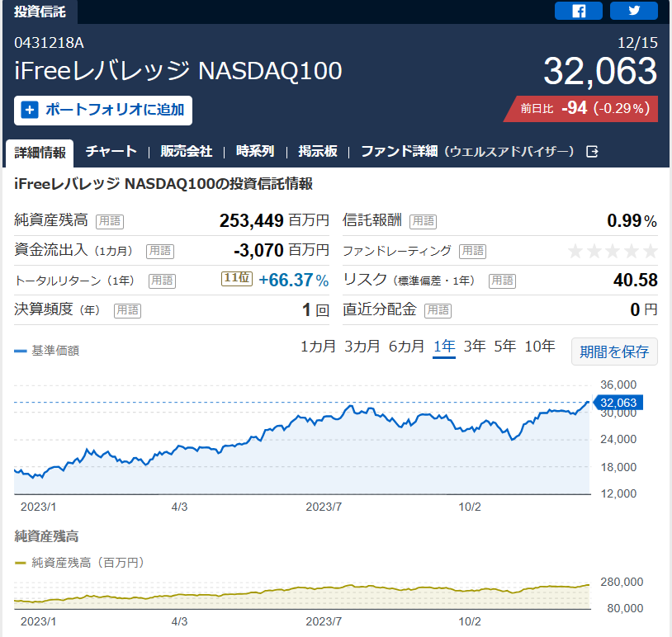672x637 pixels.
Task: Open the 販売会社 tab
Action: coord(186,151)
